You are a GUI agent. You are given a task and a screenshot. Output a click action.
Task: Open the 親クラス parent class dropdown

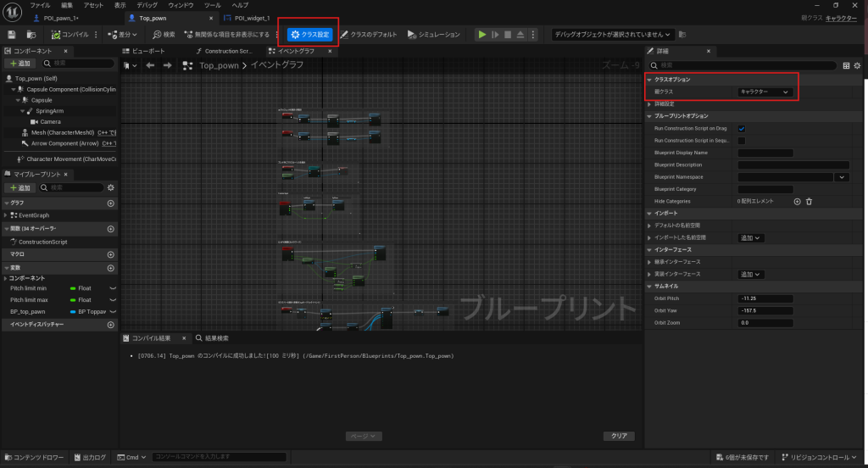pyautogui.click(x=765, y=92)
